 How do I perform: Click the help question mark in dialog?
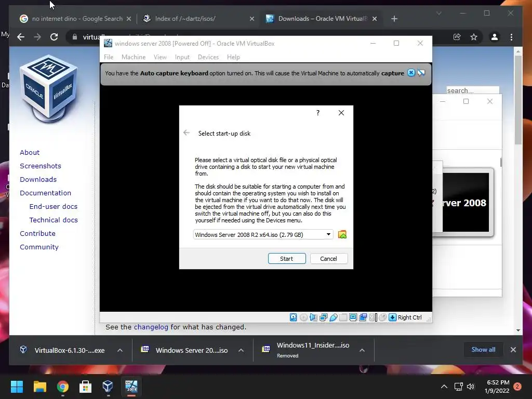tap(318, 113)
